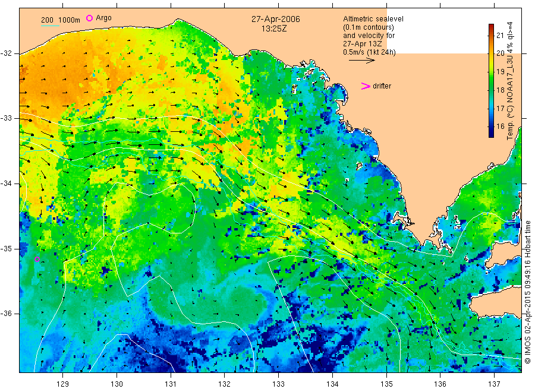The width and height of the screenshot is (535, 392).
Task: Click the magenta Argo circle in the legend
Action: point(89,18)
